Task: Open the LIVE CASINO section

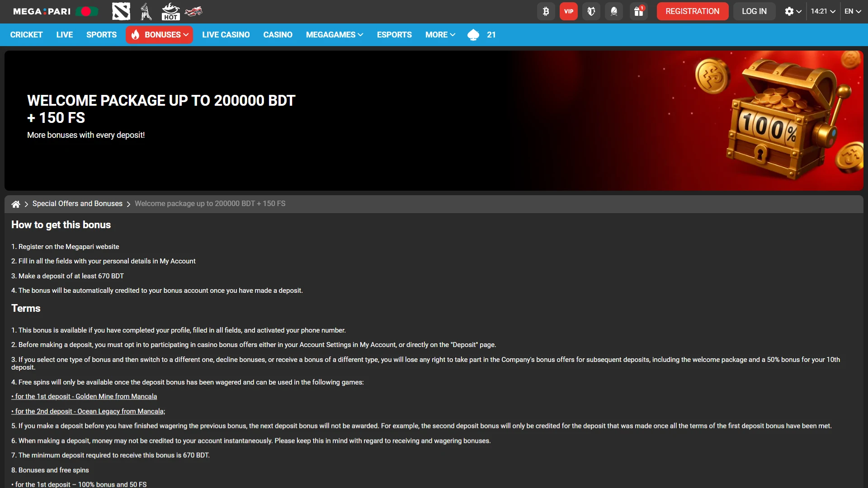Action: click(226, 34)
